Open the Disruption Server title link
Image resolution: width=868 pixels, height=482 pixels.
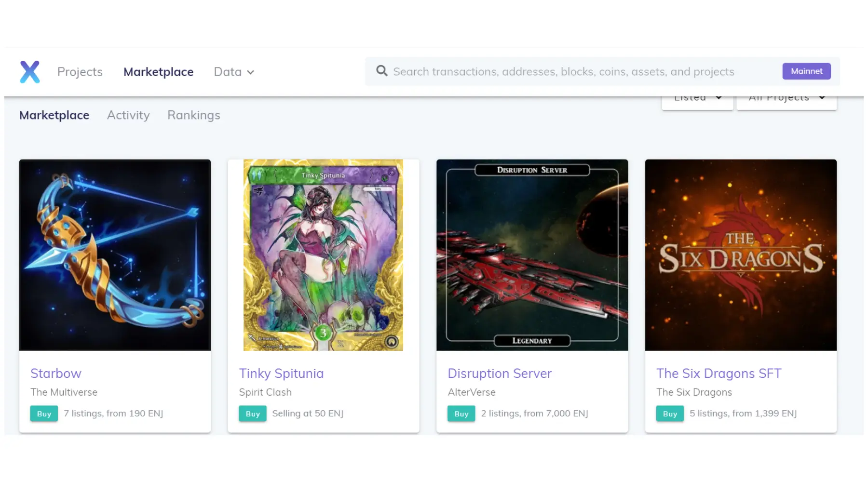click(x=500, y=374)
